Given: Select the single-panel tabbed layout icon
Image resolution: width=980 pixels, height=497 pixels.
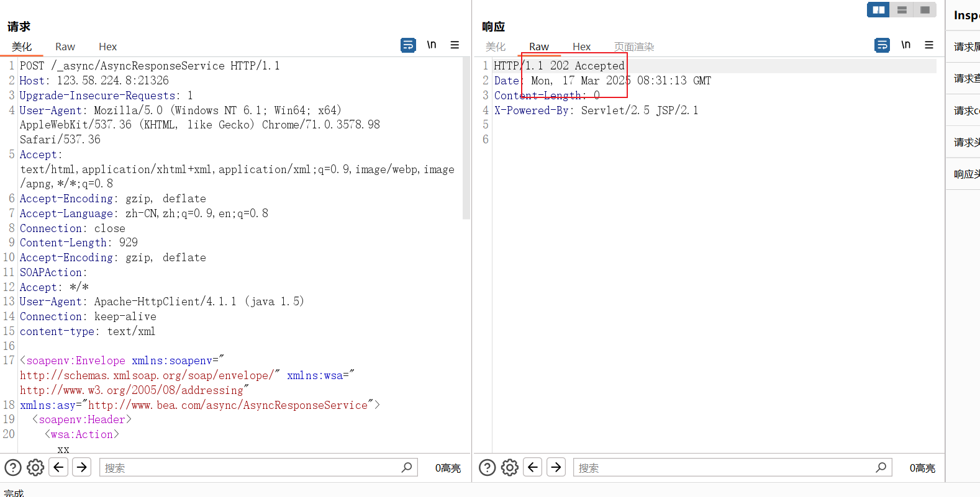Looking at the screenshot, I should tap(925, 10).
